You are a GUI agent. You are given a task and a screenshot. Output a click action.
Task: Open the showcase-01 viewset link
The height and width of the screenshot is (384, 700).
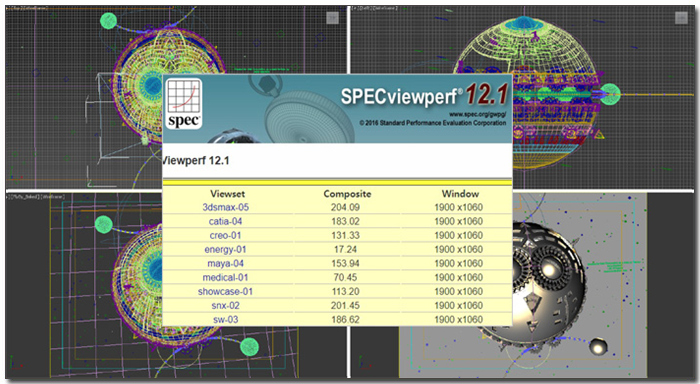coord(225,292)
